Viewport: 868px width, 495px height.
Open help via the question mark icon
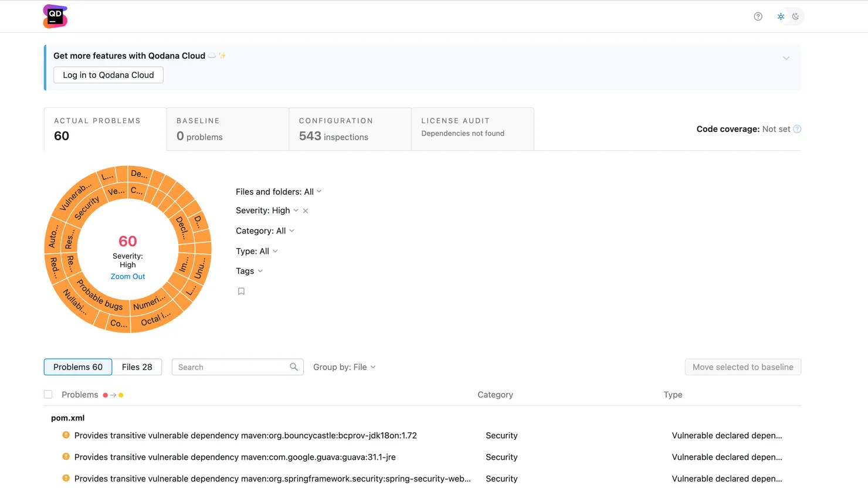point(758,16)
